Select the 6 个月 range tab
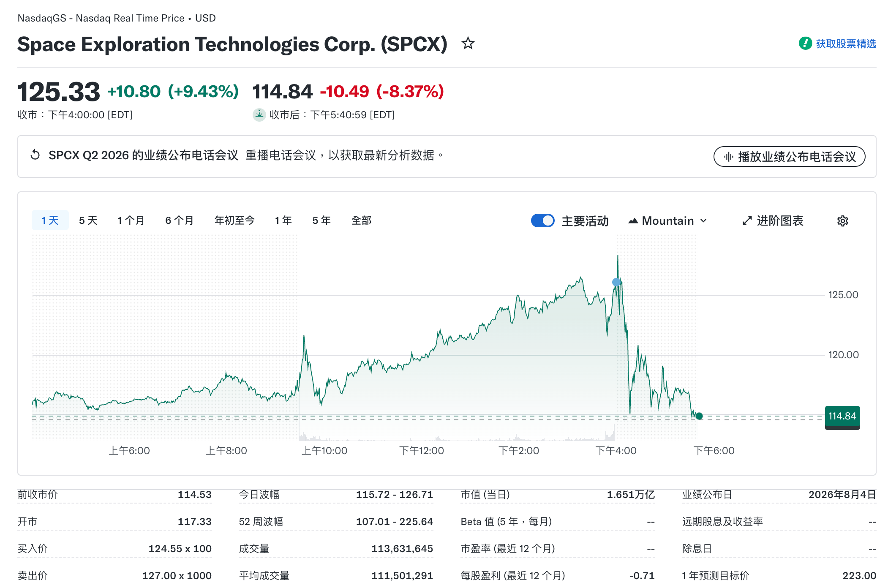Screen dimensions: 888x588 click(x=180, y=220)
